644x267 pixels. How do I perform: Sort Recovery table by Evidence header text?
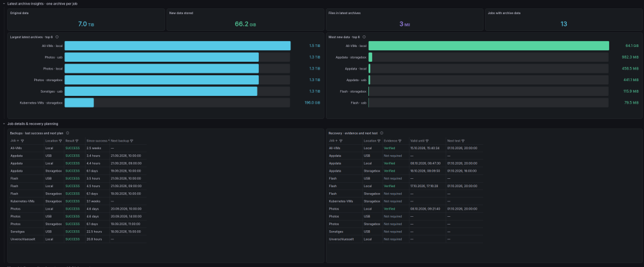[x=391, y=141]
